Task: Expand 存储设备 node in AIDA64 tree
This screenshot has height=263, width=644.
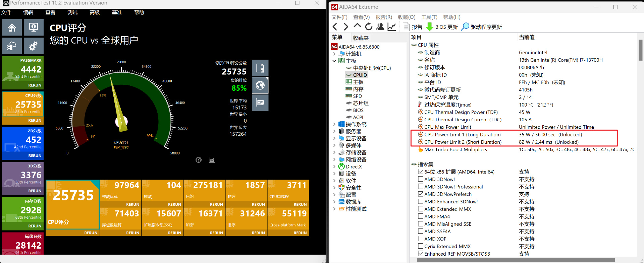Action: click(334, 152)
